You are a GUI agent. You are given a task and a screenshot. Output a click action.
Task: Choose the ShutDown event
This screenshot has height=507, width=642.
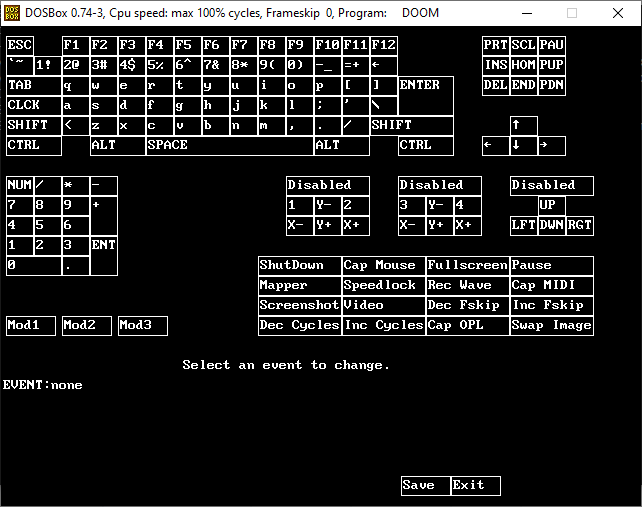point(300,266)
